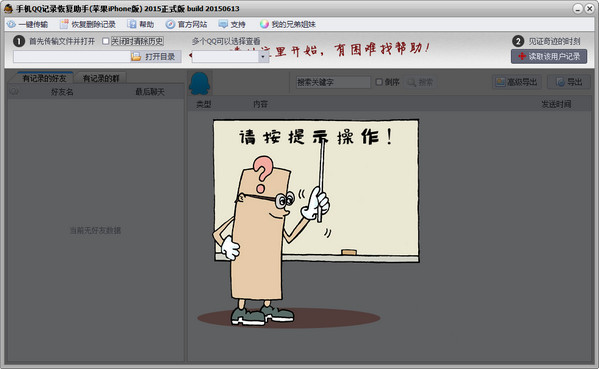This screenshot has height=369, width=599.
Task: Click the app icon in title bar
Action: 8,8
